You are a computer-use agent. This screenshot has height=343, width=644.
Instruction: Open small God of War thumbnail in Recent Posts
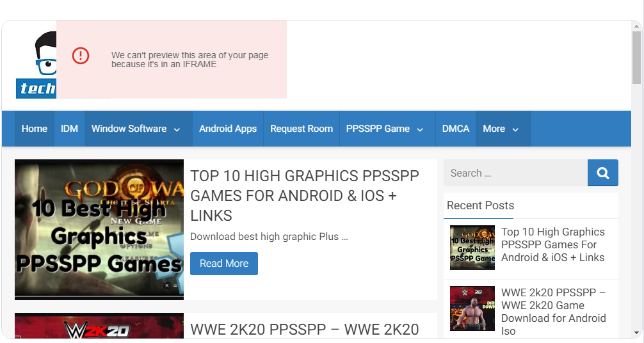(472, 248)
